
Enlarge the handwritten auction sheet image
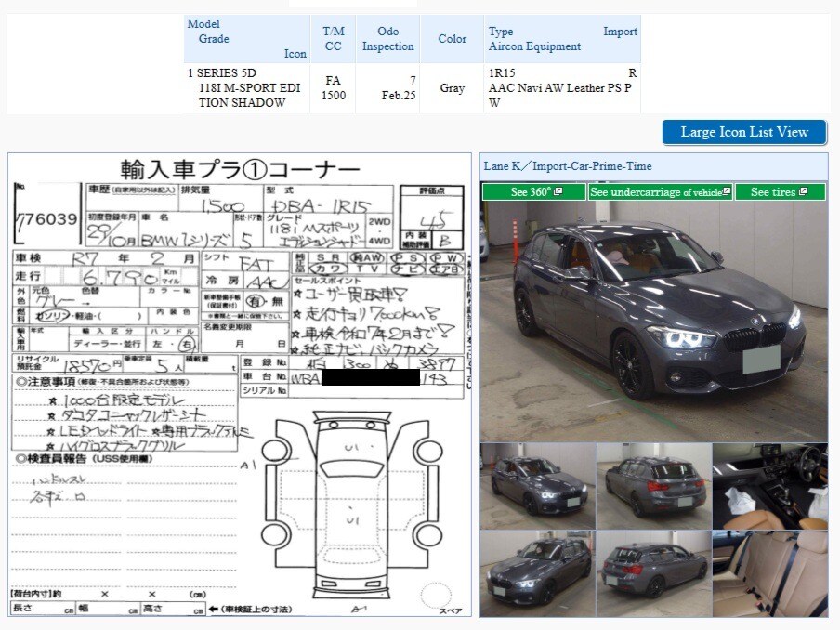click(240, 385)
